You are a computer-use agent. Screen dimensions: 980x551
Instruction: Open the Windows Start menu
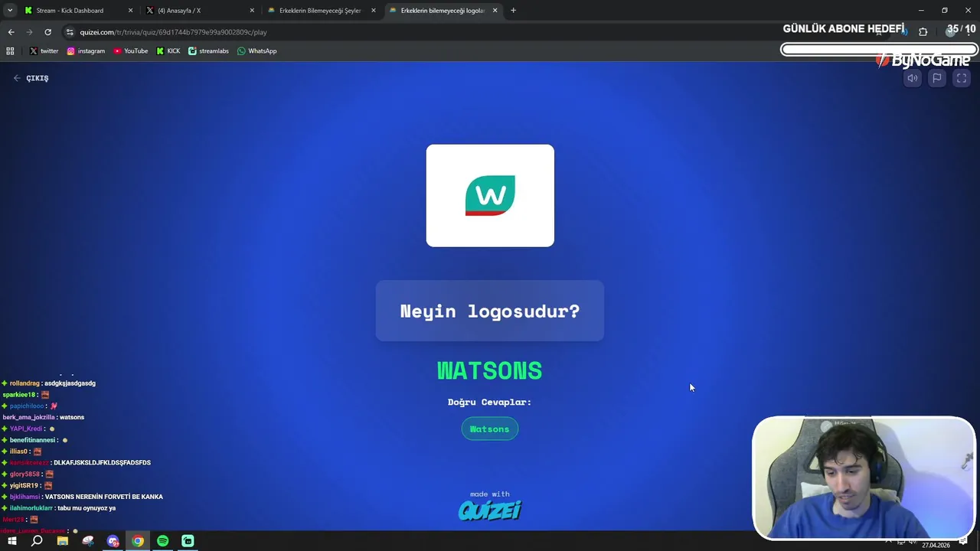11,541
